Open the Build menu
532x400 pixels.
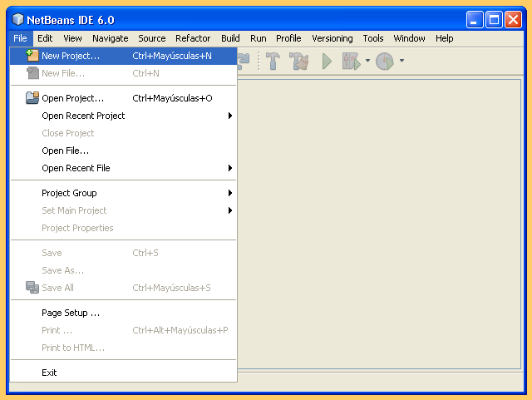coord(230,38)
